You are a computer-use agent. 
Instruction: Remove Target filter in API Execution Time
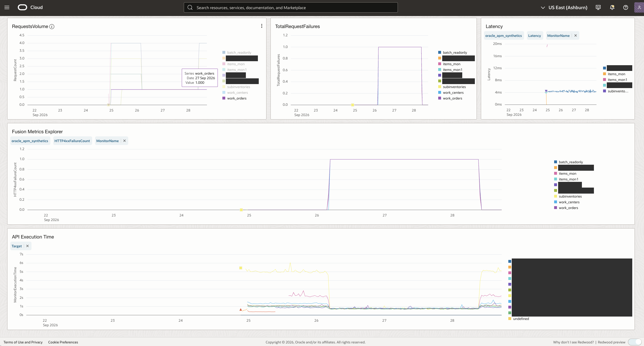click(x=27, y=246)
